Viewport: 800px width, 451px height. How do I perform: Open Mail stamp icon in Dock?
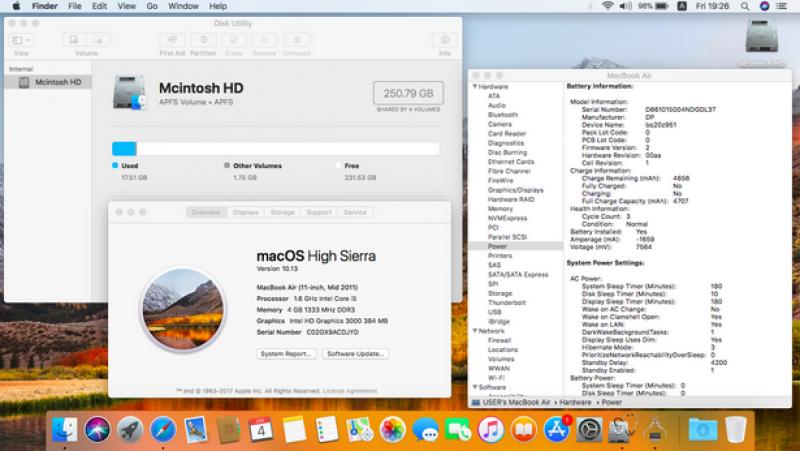[195, 430]
